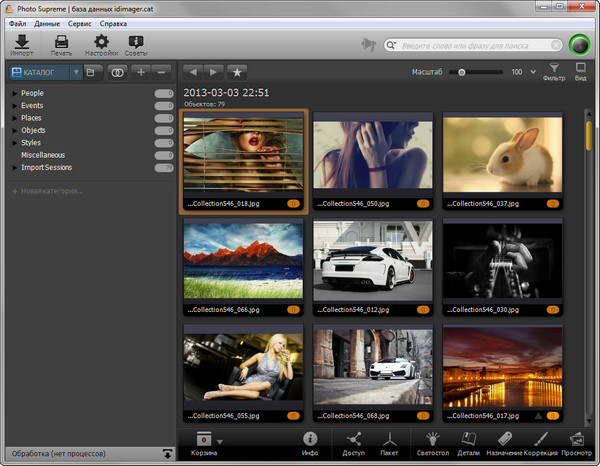Open the КАТАЛОГ dropdown arrow
Image resolution: width=600 pixels, height=466 pixels.
coord(76,72)
